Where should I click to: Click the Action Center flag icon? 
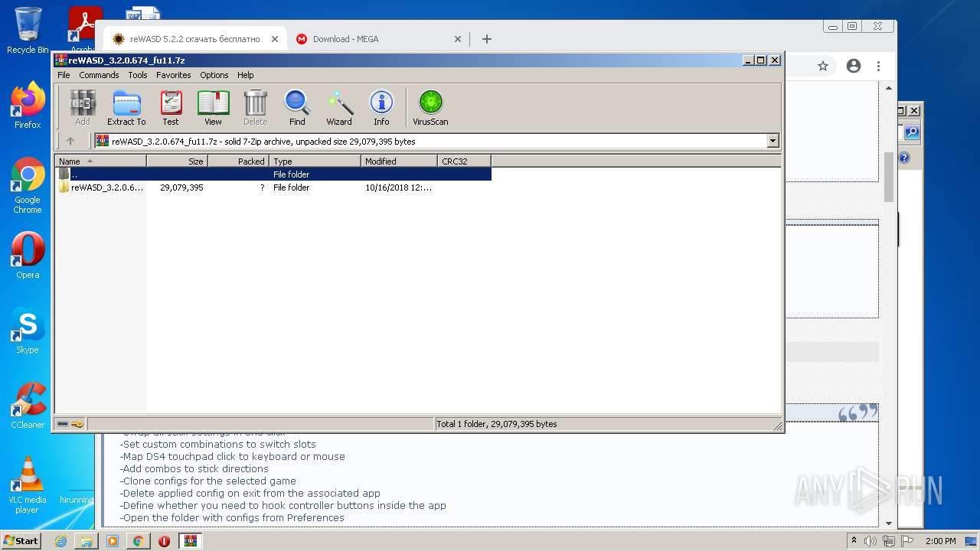906,541
